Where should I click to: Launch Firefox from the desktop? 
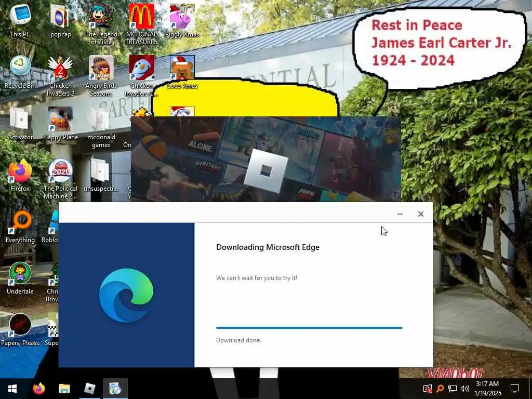click(20, 175)
